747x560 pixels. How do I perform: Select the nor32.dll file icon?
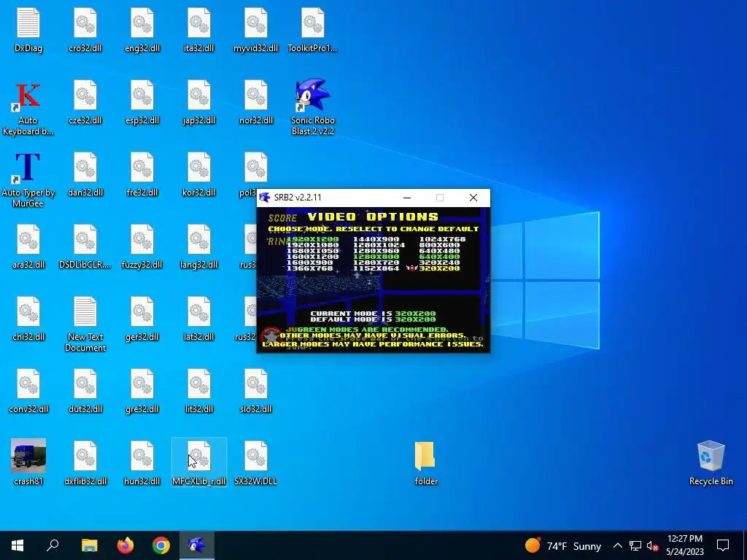point(255,96)
